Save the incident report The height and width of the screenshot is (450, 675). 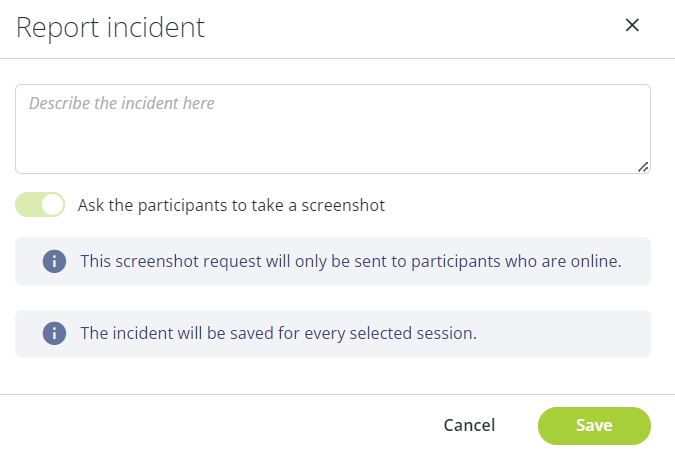(594, 425)
